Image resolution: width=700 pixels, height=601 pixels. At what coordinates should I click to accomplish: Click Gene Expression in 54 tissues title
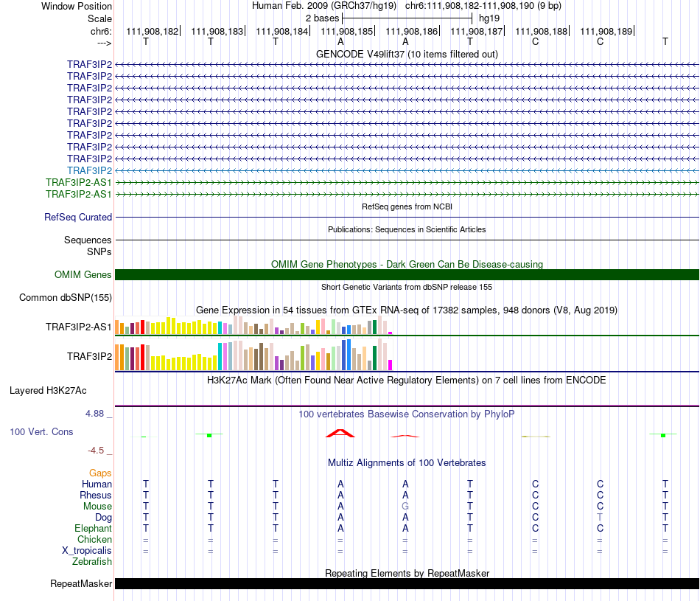click(407, 310)
